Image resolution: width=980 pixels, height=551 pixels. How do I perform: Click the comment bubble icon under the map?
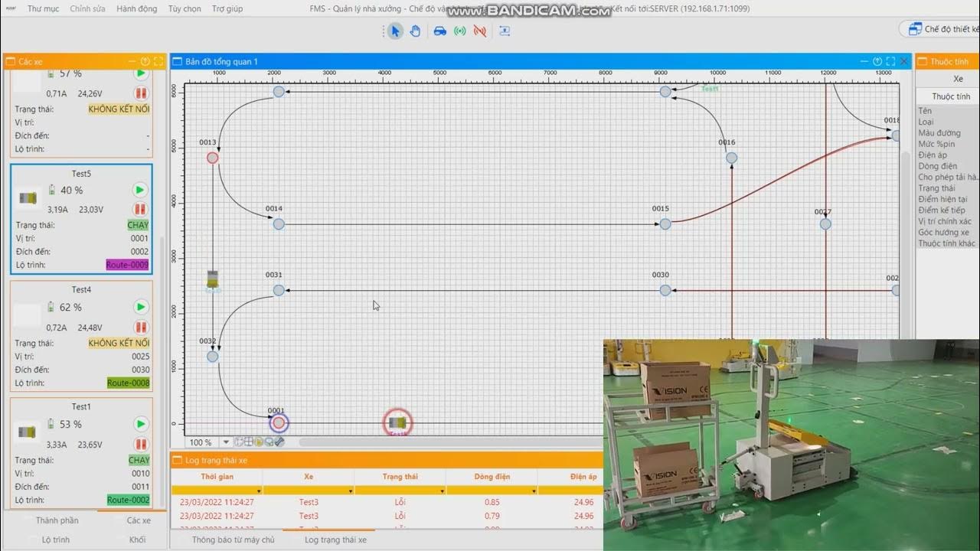coord(269,442)
